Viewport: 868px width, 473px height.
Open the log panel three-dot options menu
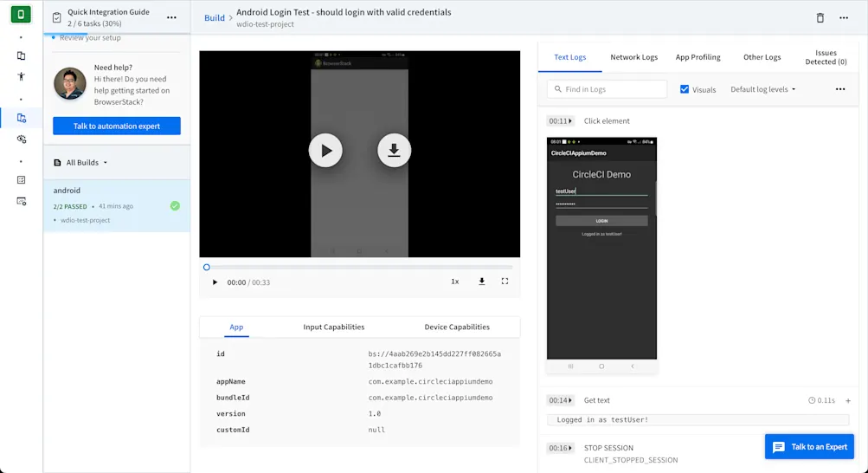click(840, 89)
